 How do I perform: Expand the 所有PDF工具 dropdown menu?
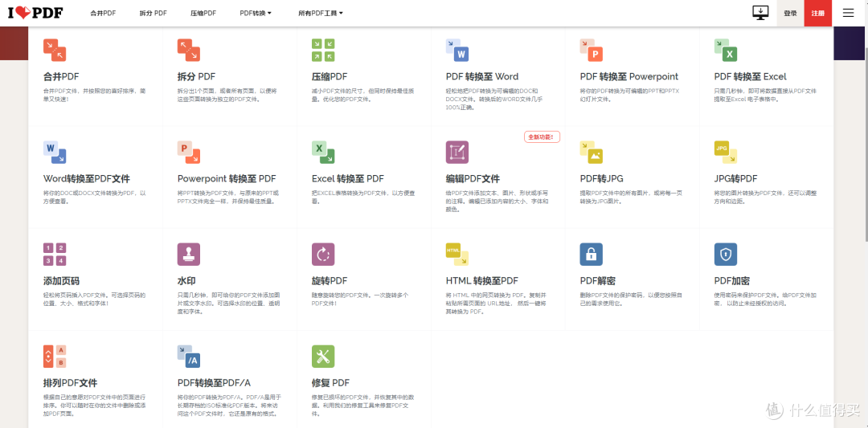[320, 14]
